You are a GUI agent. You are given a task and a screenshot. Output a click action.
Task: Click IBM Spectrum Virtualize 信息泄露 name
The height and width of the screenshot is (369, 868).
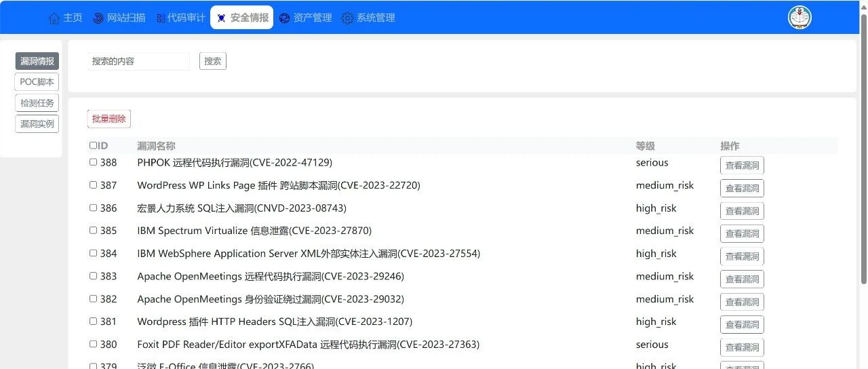click(x=254, y=231)
